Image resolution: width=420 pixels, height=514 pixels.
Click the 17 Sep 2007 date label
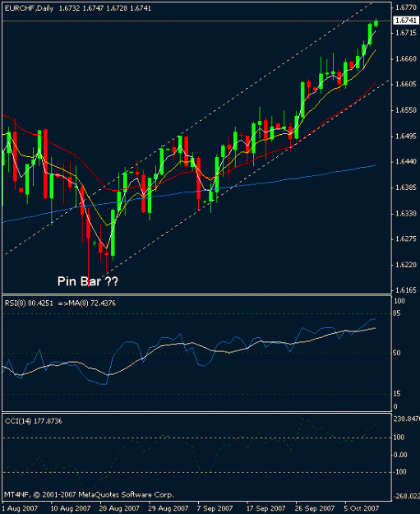(x=265, y=508)
